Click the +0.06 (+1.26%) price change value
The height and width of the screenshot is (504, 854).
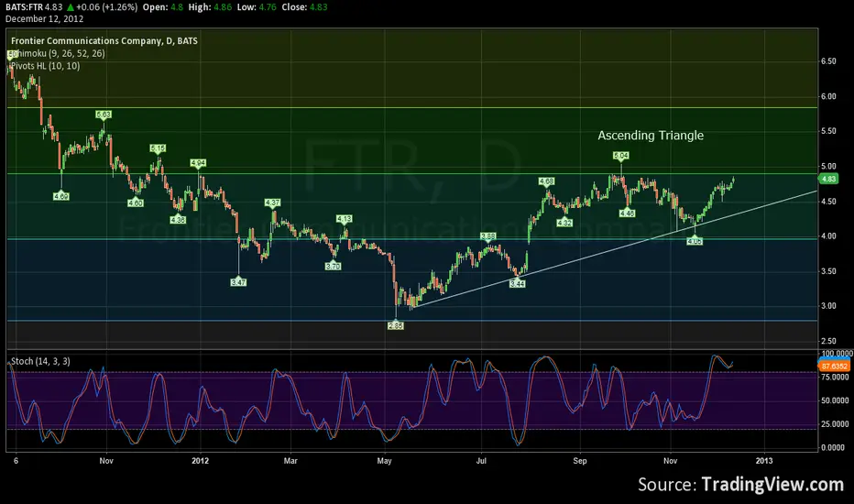point(106,7)
